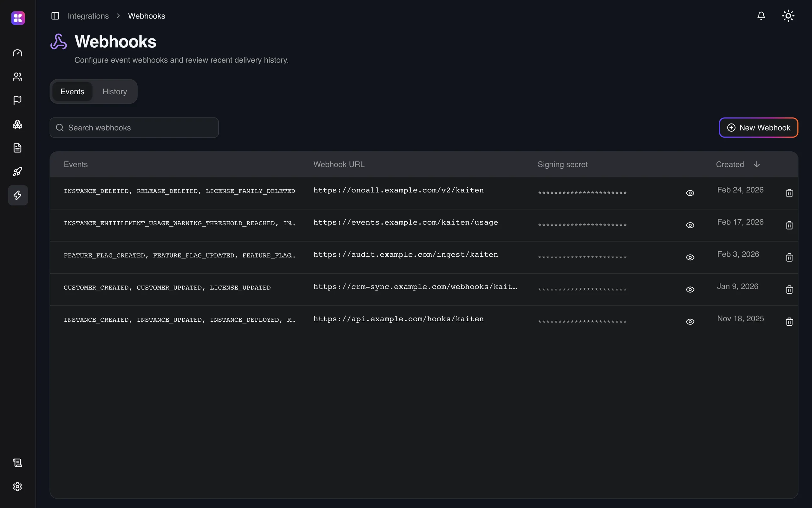812x508 pixels.
Task: Reveal signing secret for the events usage webhook
Action: point(690,225)
